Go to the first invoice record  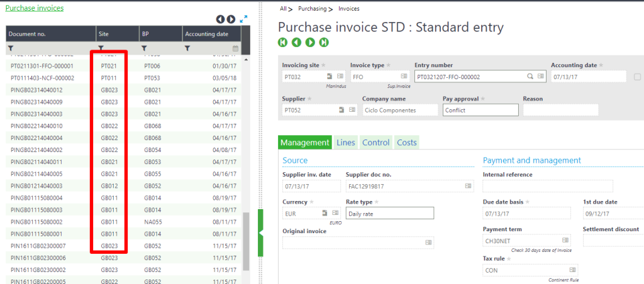[283, 42]
